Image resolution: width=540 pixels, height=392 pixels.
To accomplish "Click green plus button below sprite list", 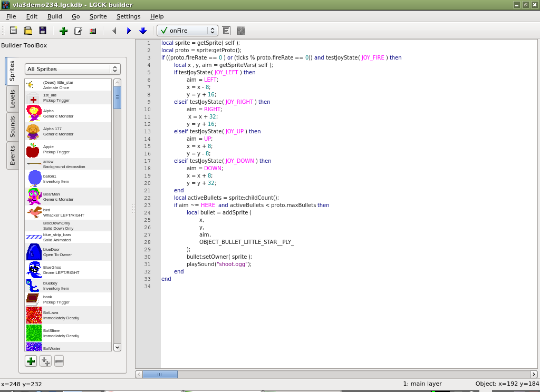I will 31,361.
